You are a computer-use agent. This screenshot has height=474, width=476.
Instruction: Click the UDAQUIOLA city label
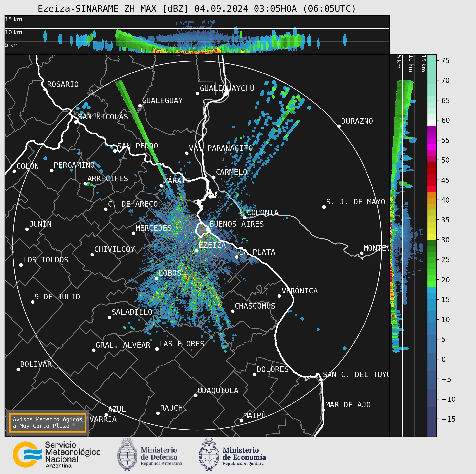(218, 391)
